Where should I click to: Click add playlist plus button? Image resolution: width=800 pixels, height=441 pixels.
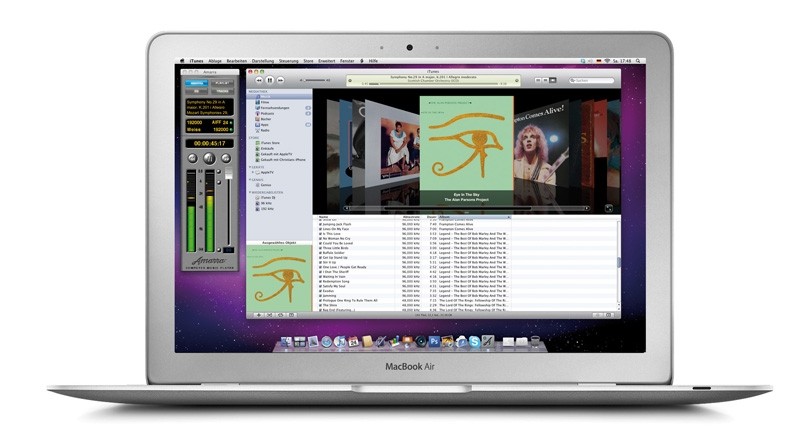click(259, 315)
